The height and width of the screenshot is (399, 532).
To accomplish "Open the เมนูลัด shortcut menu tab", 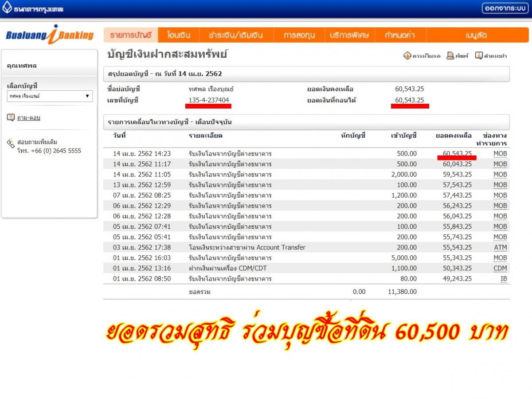I will 476,35.
